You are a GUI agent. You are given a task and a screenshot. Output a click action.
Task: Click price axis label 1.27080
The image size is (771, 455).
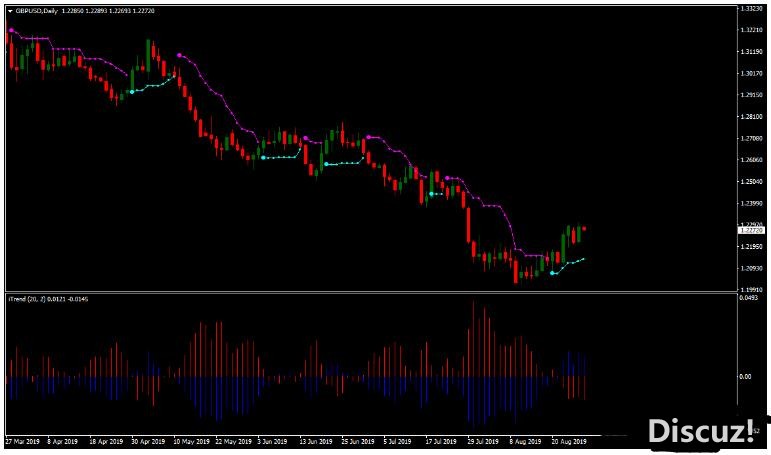pyautogui.click(x=751, y=138)
